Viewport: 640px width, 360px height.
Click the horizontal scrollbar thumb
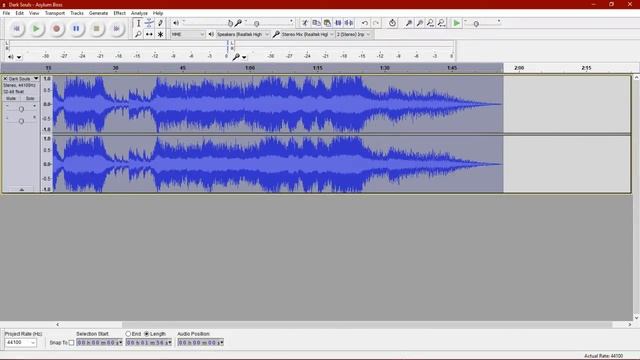(x=367, y=324)
